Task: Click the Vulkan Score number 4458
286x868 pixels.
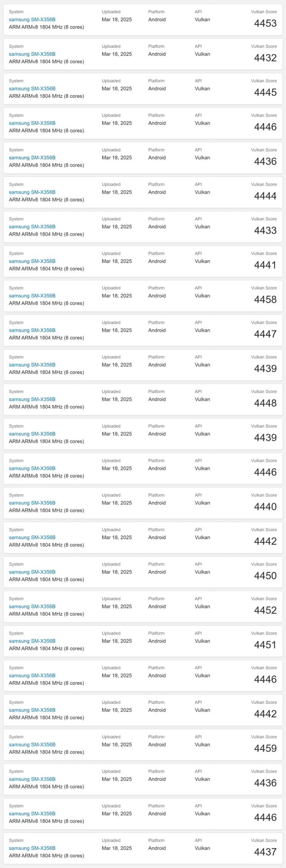Action: click(265, 299)
